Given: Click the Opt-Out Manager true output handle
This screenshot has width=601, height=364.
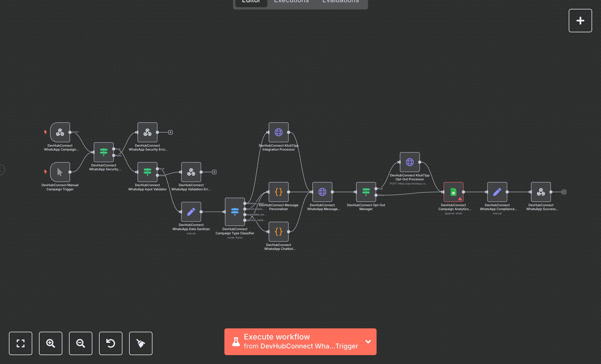Looking at the screenshot, I should pos(376,189).
